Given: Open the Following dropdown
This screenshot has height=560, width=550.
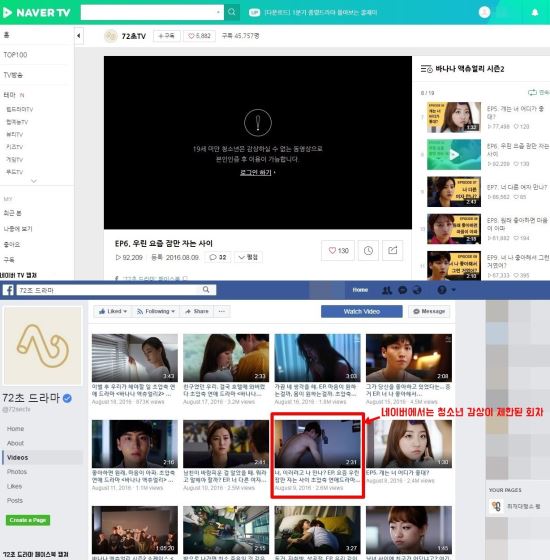Looking at the screenshot, I should (156, 311).
